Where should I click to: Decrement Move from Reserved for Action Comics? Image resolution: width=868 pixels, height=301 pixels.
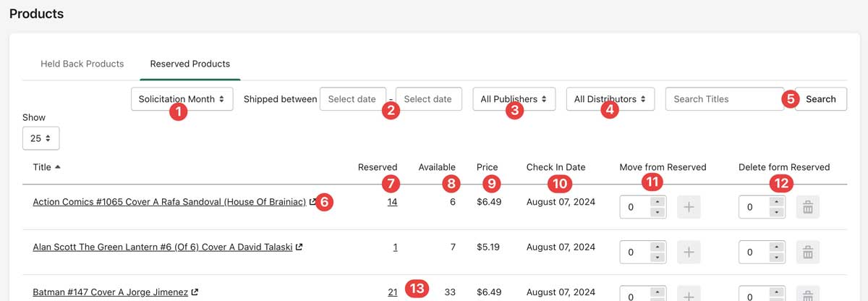(658, 213)
